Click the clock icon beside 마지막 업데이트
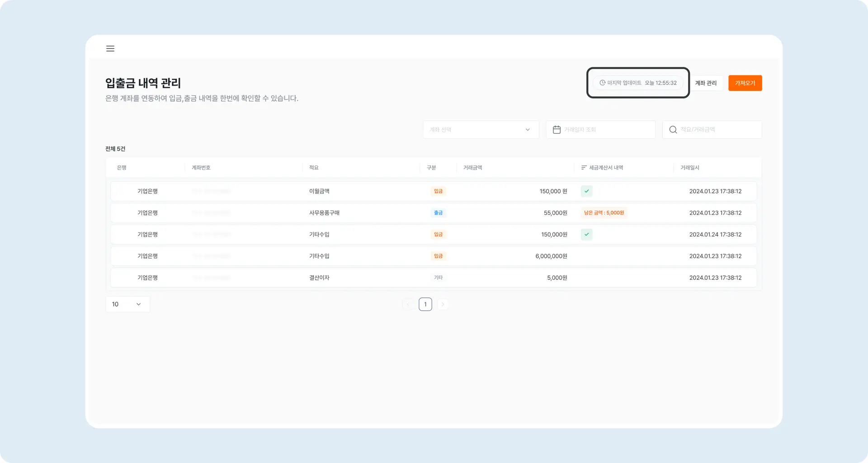Viewport: 868px width, 463px height. click(602, 83)
